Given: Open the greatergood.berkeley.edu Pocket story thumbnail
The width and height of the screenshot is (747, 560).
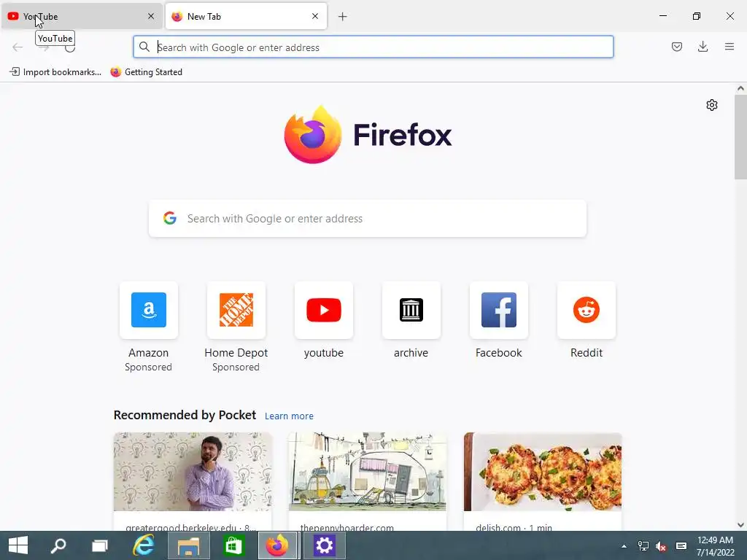Looking at the screenshot, I should [193, 472].
